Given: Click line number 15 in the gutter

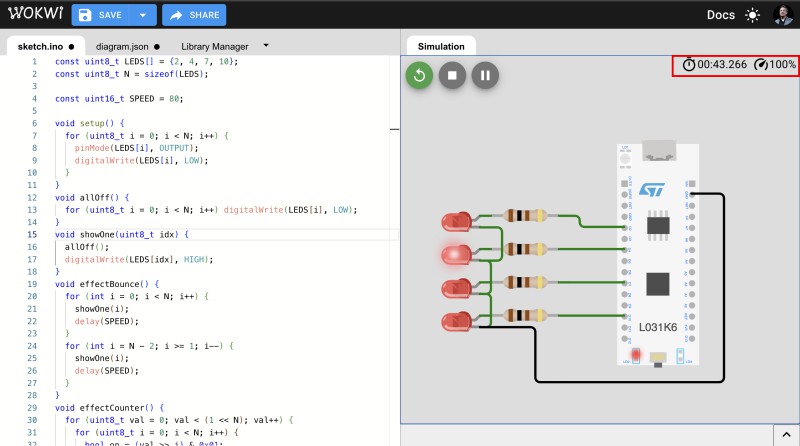Looking at the screenshot, I should 32,234.
